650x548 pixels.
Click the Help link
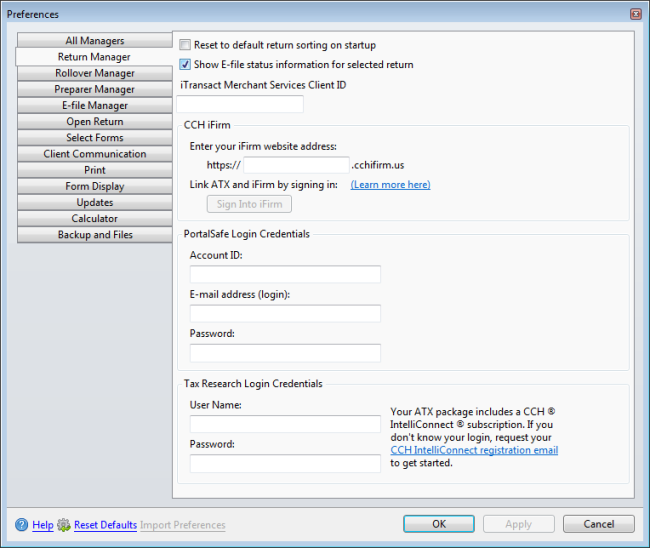pyautogui.click(x=43, y=525)
